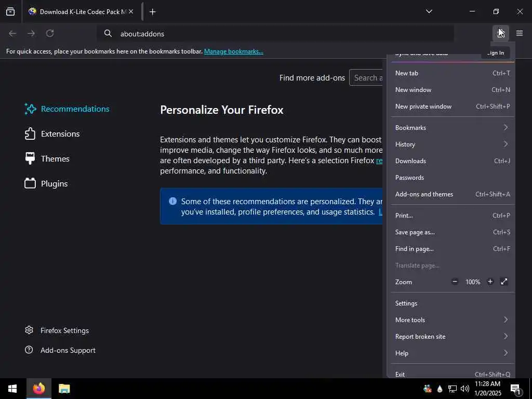This screenshot has width=532, height=399.
Task: Open the network tray icon
Action: [x=453, y=389]
